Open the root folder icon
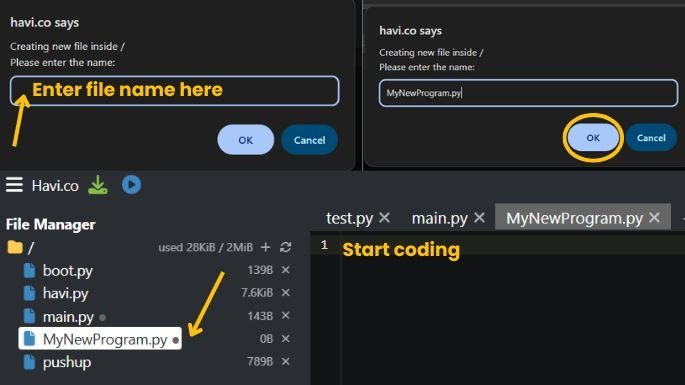Image resolution: width=685 pixels, height=385 pixels. coord(15,247)
